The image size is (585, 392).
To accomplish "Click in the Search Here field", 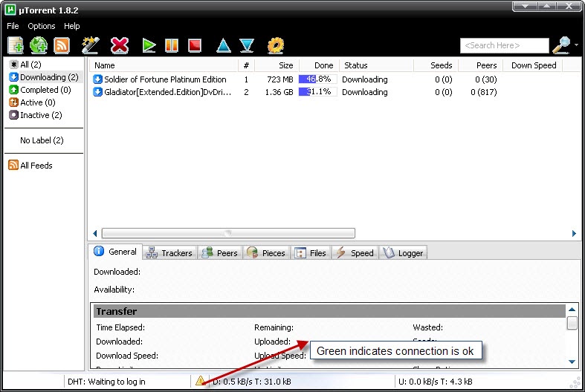I will click(505, 45).
